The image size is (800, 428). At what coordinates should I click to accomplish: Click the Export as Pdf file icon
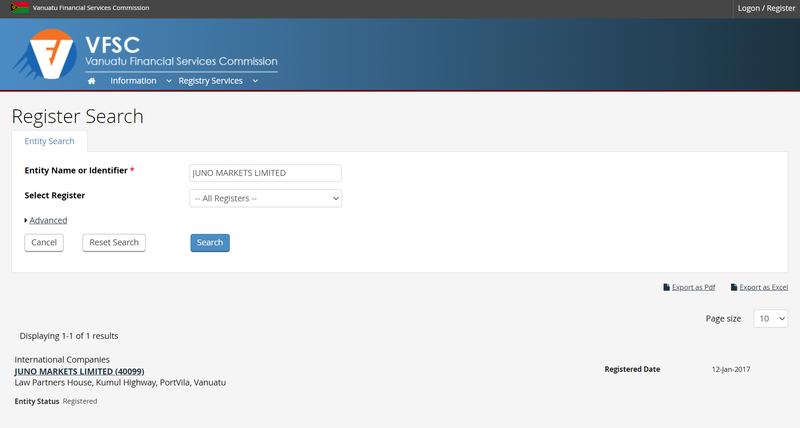tap(666, 287)
